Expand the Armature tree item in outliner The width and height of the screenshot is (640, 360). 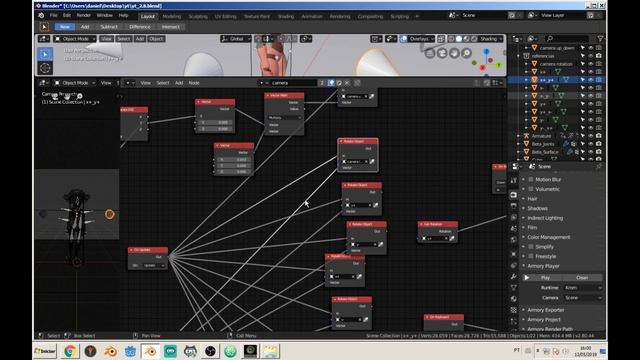(518, 136)
